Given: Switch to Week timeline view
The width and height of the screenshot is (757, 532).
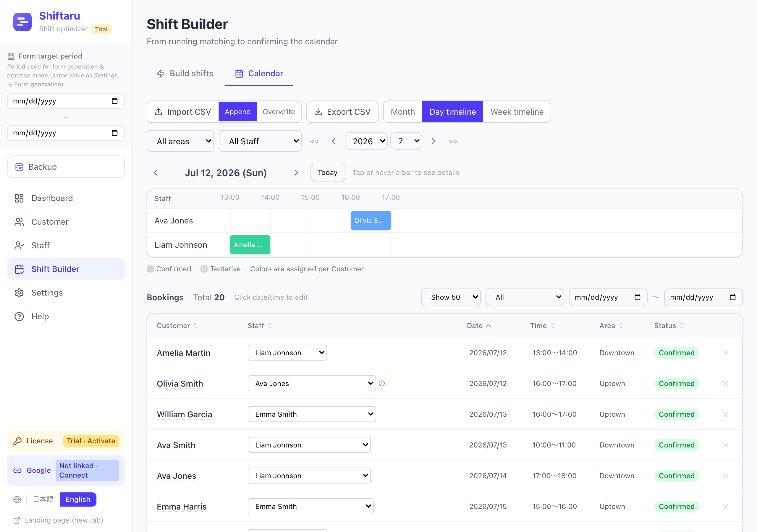Looking at the screenshot, I should point(517,112).
